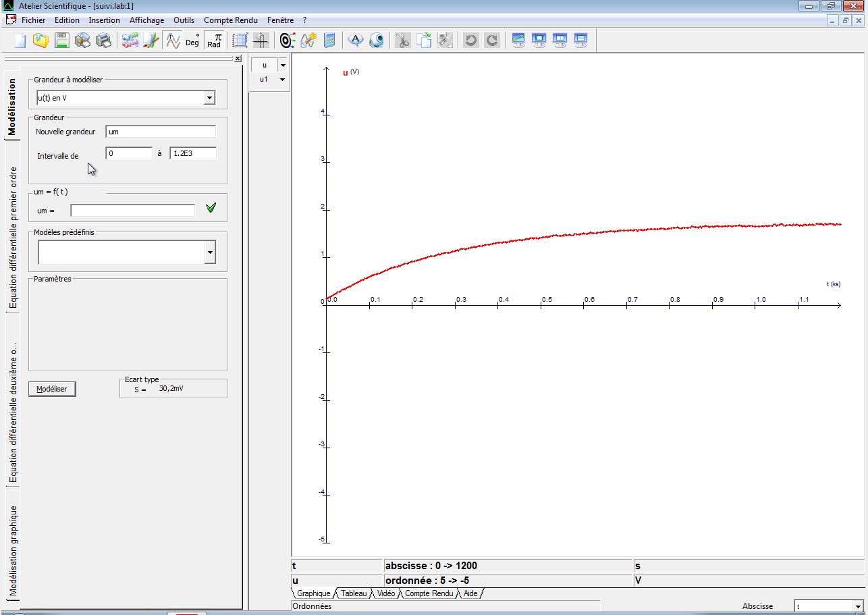Image resolution: width=868 pixels, height=615 pixels.
Task: Click the target pointer icon
Action: pyautogui.click(x=288, y=41)
